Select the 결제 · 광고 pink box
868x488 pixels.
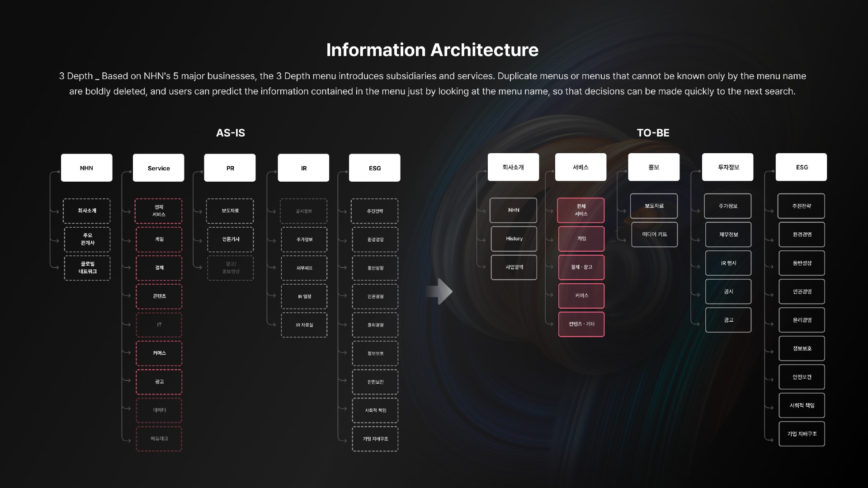(581, 267)
